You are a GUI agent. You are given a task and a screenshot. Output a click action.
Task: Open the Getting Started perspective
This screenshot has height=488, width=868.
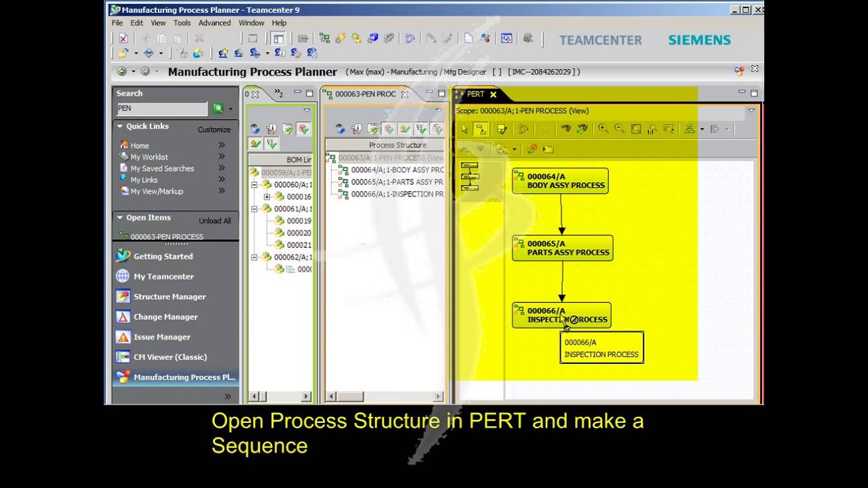[x=163, y=256]
